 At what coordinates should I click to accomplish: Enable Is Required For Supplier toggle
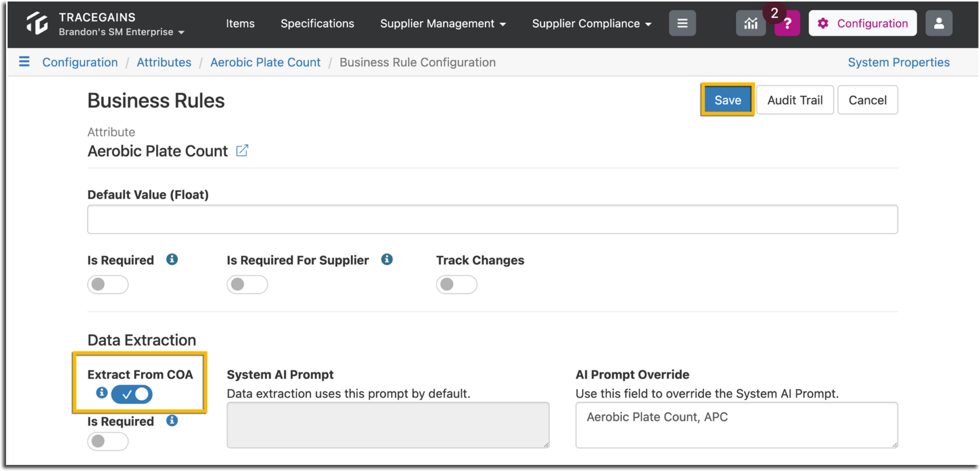pos(247,284)
